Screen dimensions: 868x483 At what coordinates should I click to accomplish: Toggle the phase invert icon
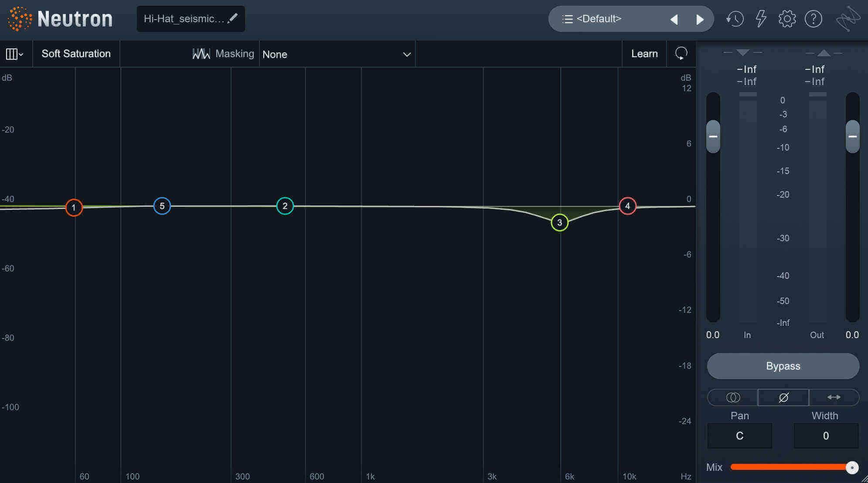point(783,397)
